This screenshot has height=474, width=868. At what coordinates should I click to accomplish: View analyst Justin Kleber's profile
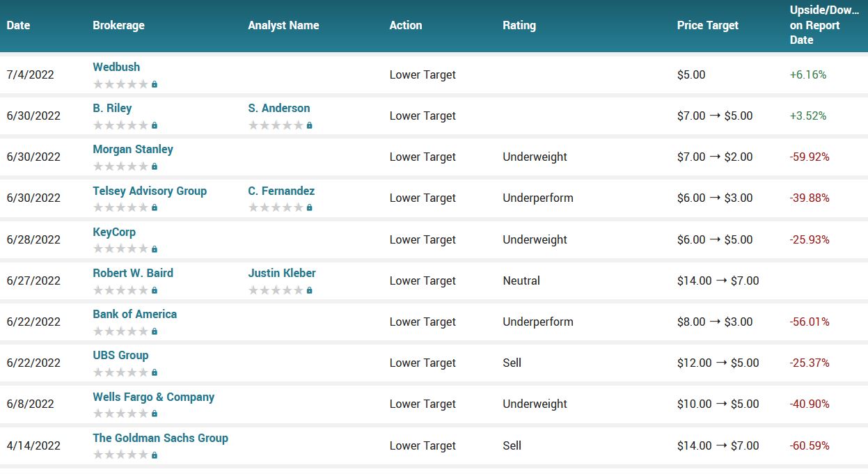coord(282,273)
